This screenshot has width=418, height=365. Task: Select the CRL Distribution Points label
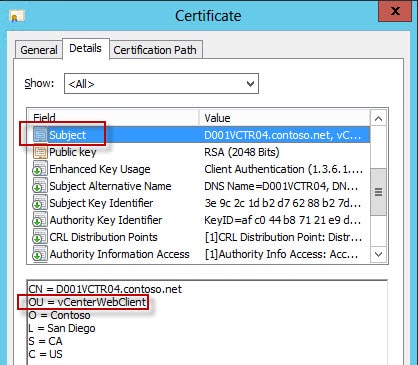point(103,237)
